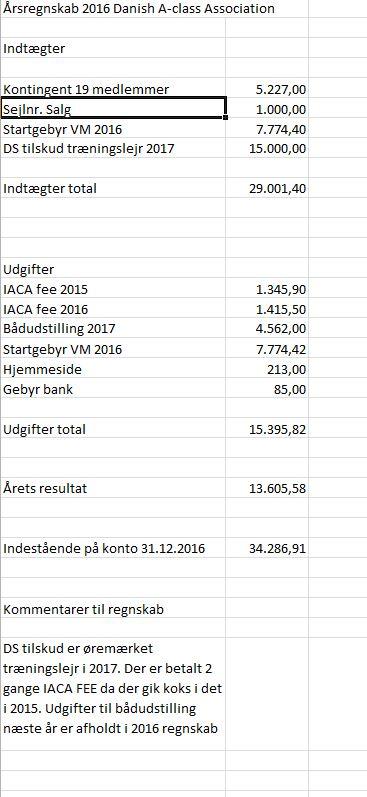
Task: Select the Gebyr bank 85,00 amount
Action: click(x=267, y=389)
